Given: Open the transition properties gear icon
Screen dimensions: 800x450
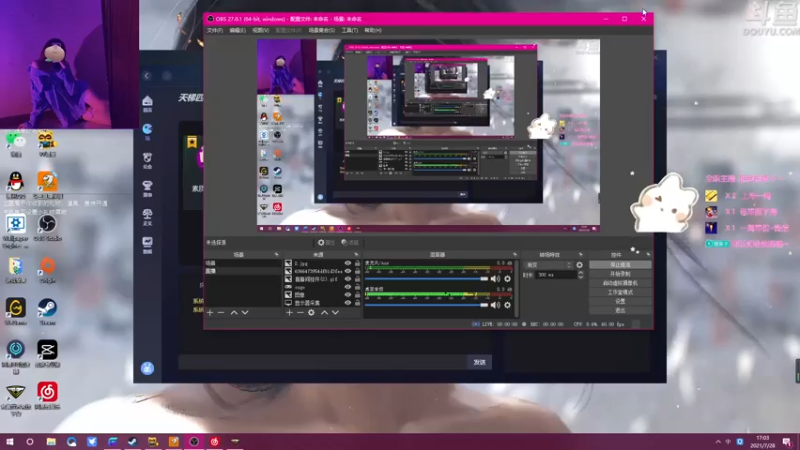Looking at the screenshot, I should (x=579, y=265).
